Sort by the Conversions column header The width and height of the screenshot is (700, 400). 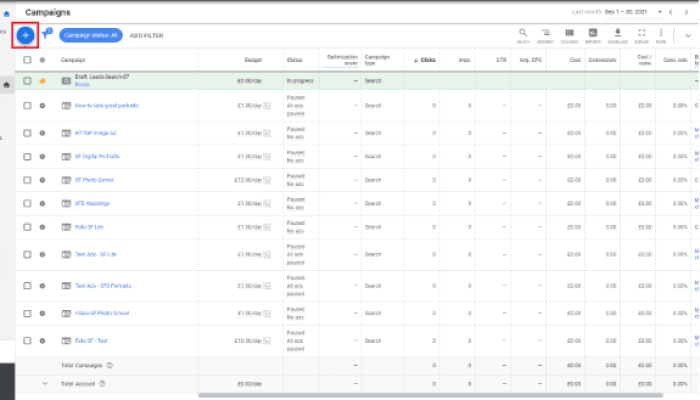point(602,60)
